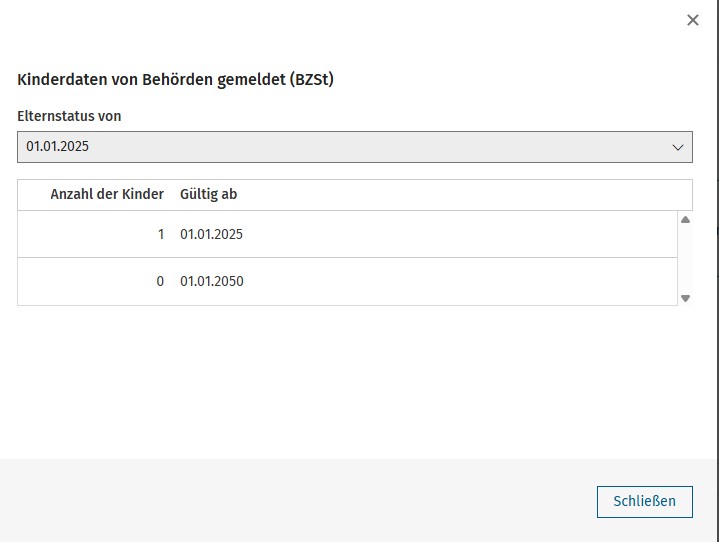
Task: Select the date 01.01.2025 in the table row
Action: (211, 234)
